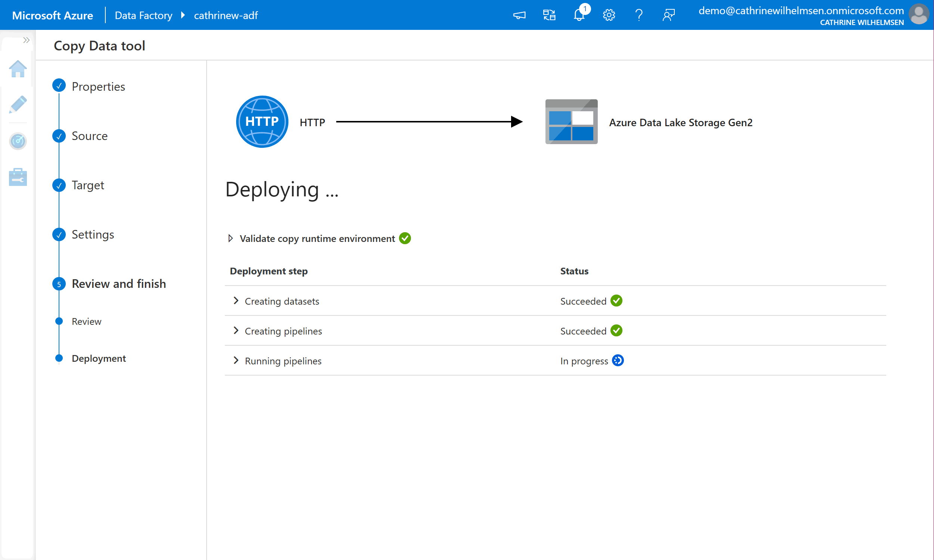
Task: Open the user account avatar
Action: click(x=919, y=14)
